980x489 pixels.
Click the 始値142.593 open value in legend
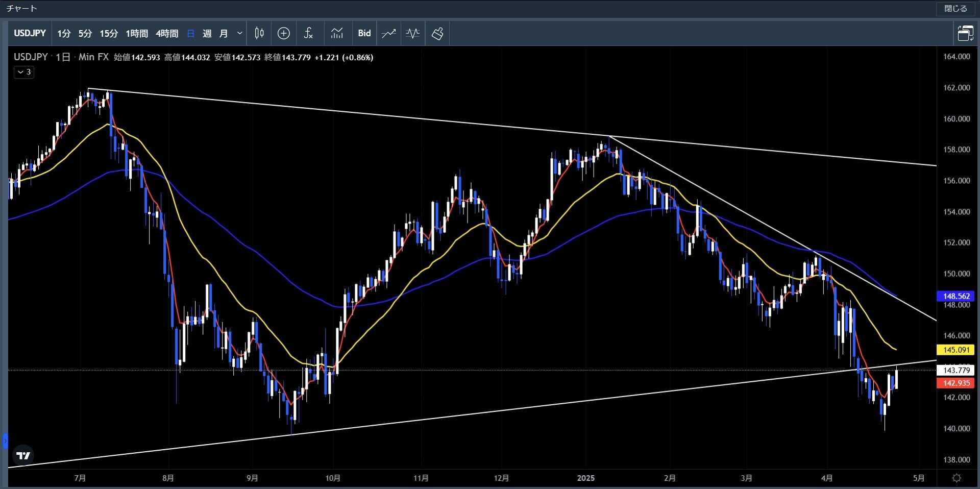pos(137,57)
